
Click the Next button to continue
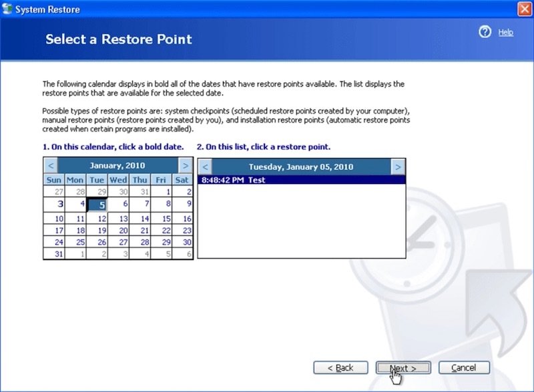pos(403,367)
